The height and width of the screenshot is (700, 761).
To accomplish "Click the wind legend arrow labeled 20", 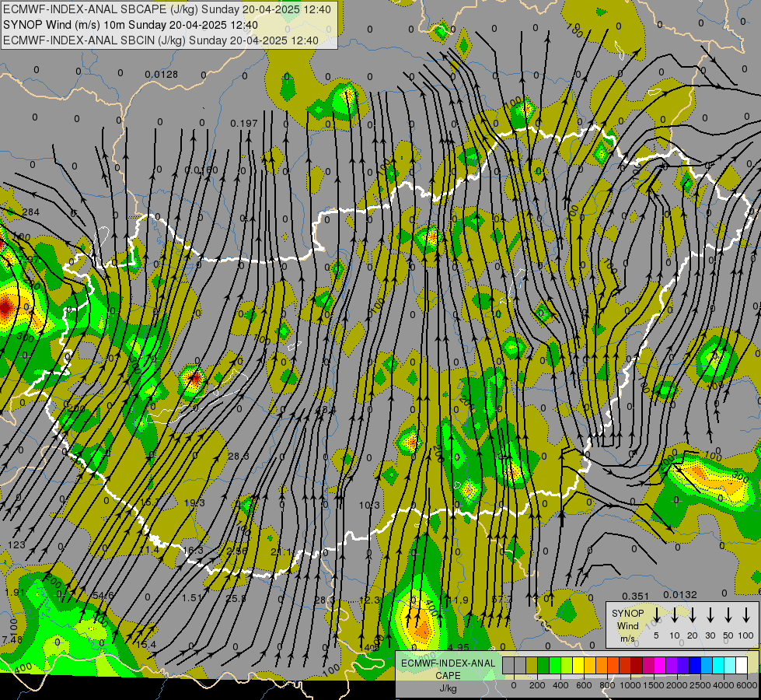I will pos(692,615).
